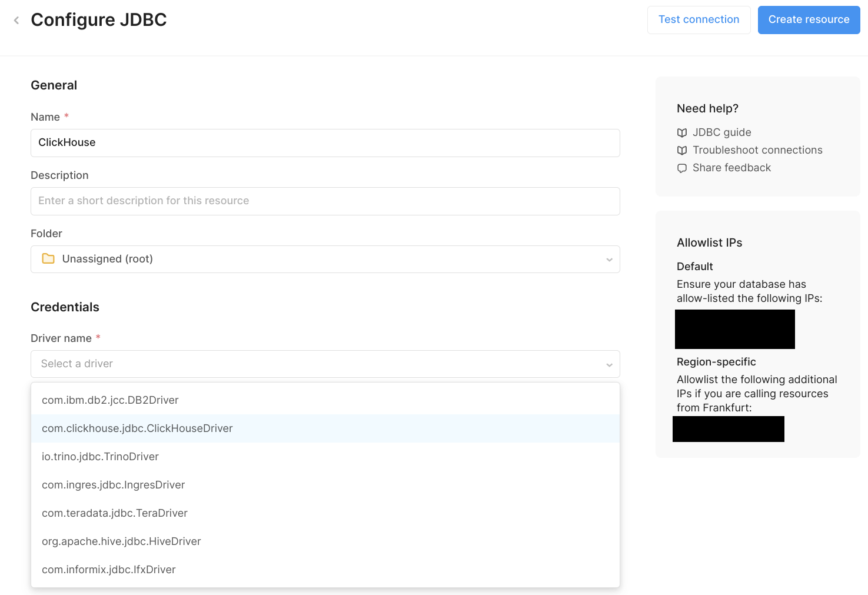This screenshot has height=595, width=868.
Task: Pick io.trino.jdbc.TrinoDriver from driver list
Action: (100, 457)
